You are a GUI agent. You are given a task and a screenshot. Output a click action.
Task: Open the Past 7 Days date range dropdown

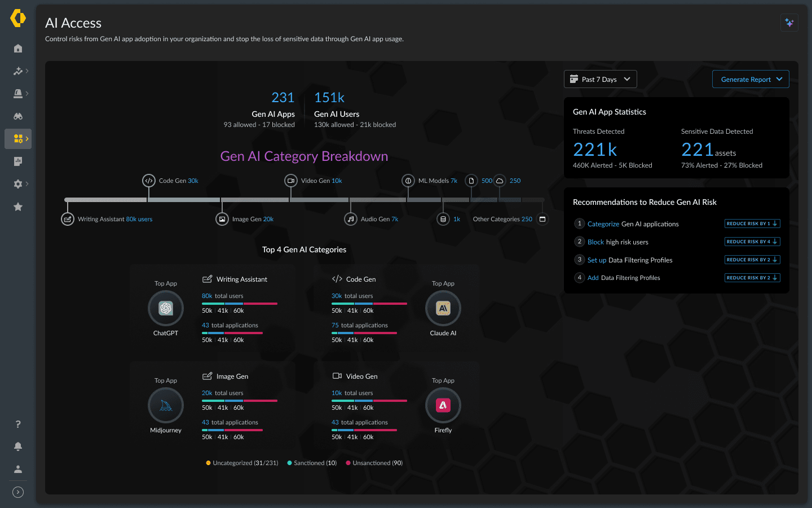click(x=601, y=79)
